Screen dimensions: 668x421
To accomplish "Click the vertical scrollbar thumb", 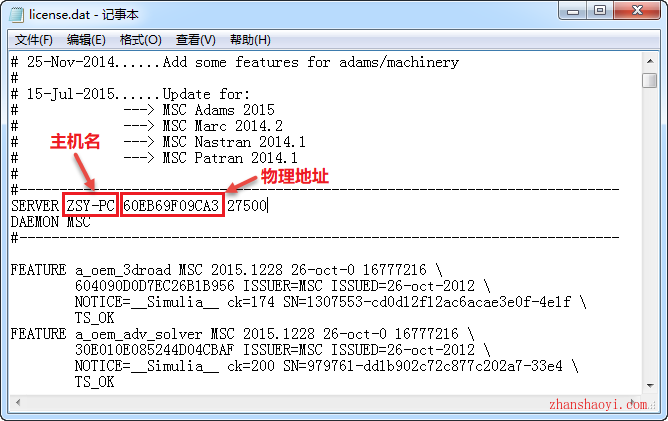I will click(x=650, y=81).
